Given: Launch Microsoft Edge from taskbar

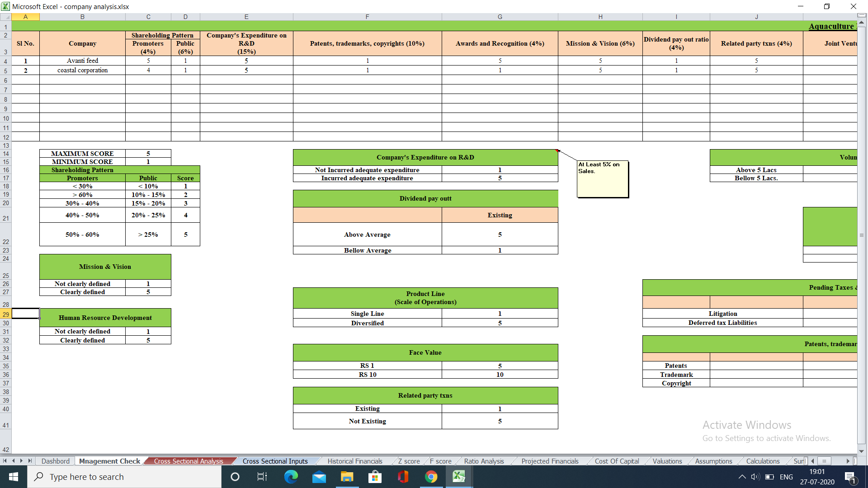Looking at the screenshot, I should (291, 477).
